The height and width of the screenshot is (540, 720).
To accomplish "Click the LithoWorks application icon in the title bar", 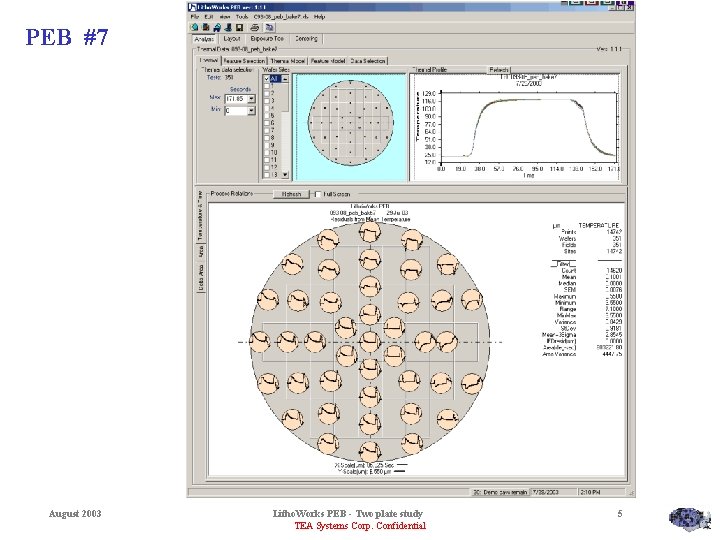I will 192,7.
